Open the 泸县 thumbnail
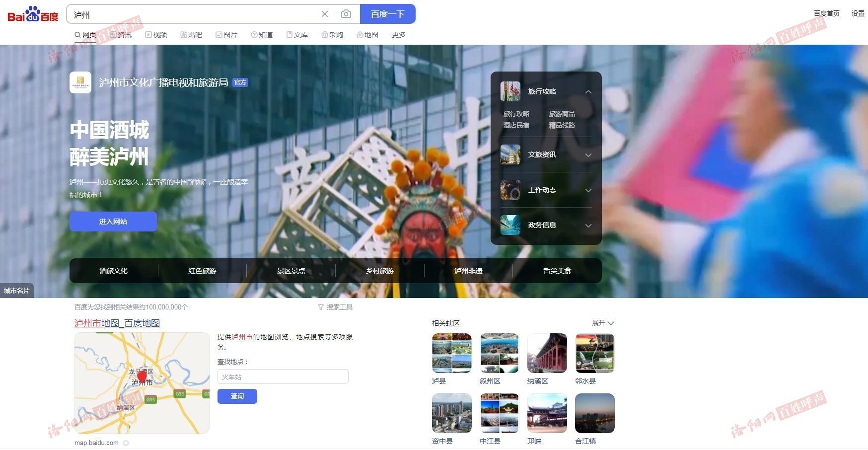This screenshot has width=868, height=450. click(452, 353)
